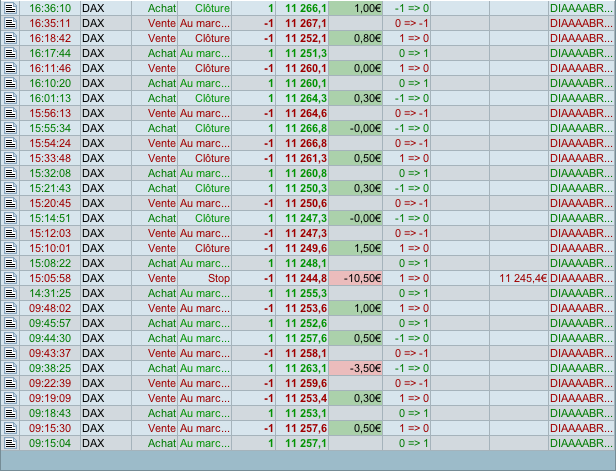The height and width of the screenshot is (471, 616).
Task: Select price 11 248,1 cell
Action: (x=302, y=263)
